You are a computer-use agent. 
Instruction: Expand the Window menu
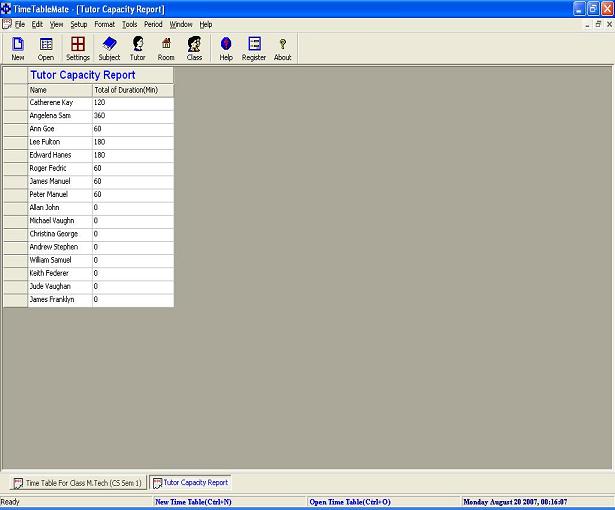[x=181, y=24]
